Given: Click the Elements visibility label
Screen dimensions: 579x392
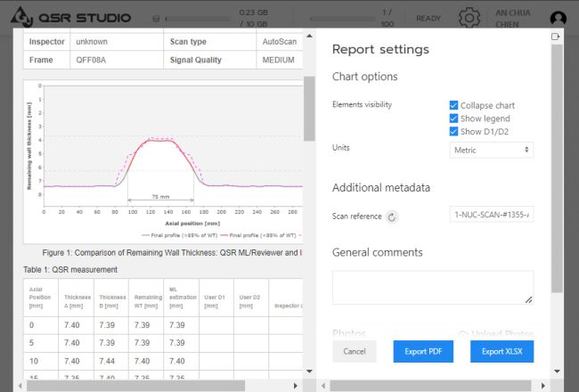Looking at the screenshot, I should pos(362,104).
